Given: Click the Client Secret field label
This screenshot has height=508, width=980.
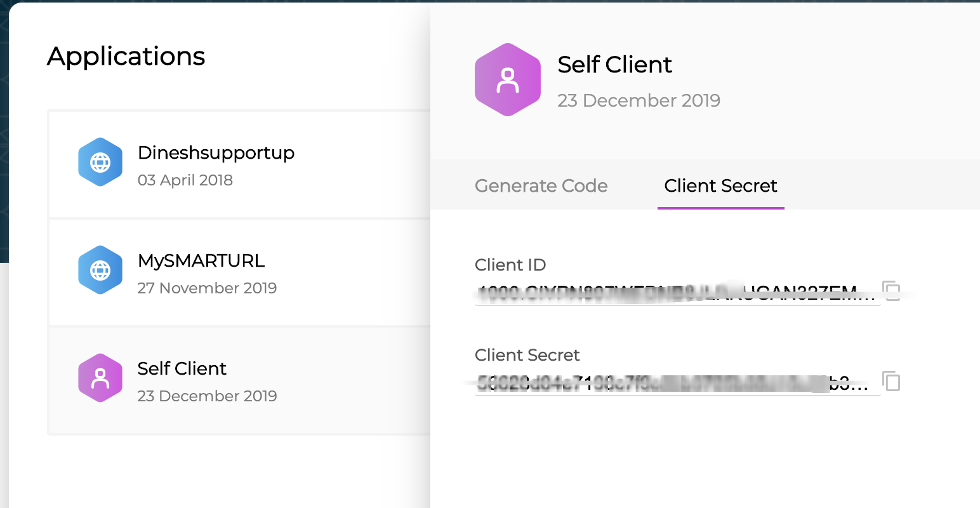Looking at the screenshot, I should (527, 355).
